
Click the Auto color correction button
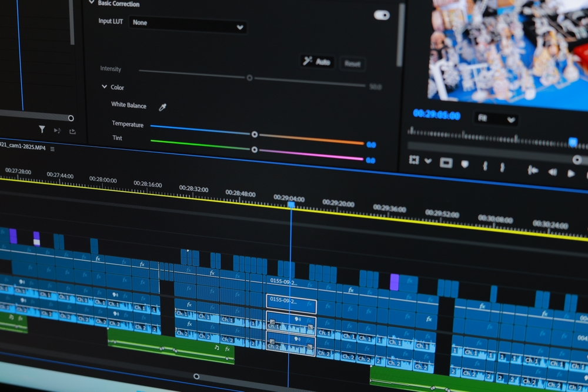(x=318, y=62)
